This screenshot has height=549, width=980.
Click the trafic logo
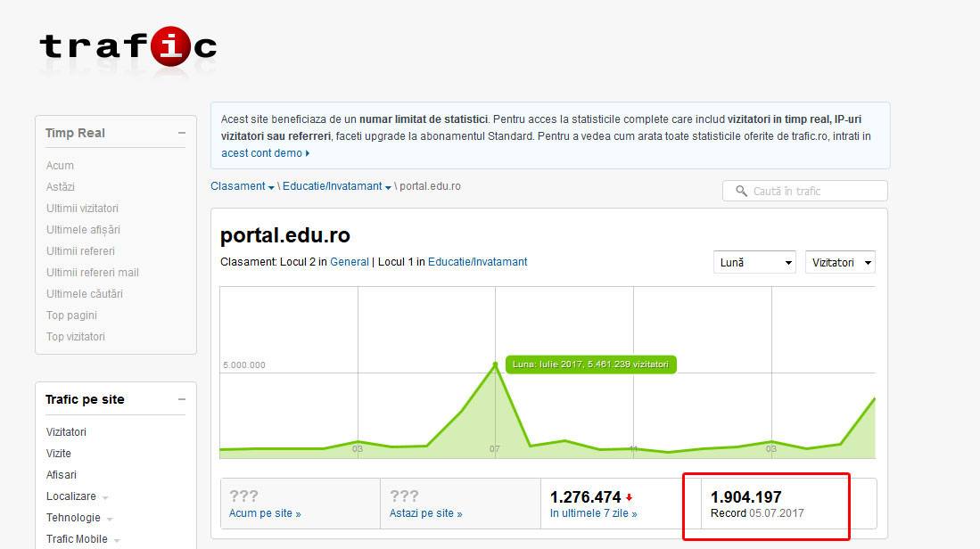pyautogui.click(x=128, y=46)
